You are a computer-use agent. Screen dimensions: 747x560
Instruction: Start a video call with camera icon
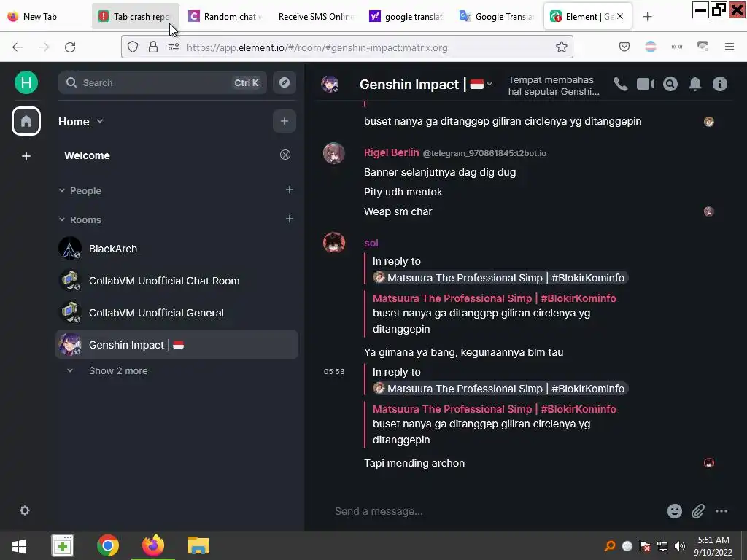point(646,85)
